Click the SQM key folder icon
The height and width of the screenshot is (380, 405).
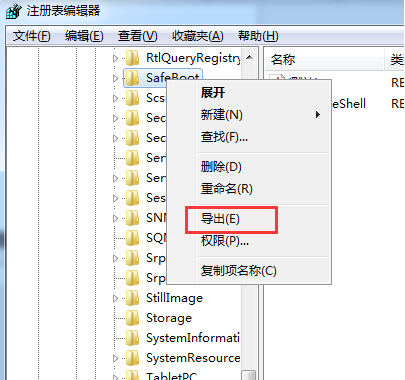[132, 238]
